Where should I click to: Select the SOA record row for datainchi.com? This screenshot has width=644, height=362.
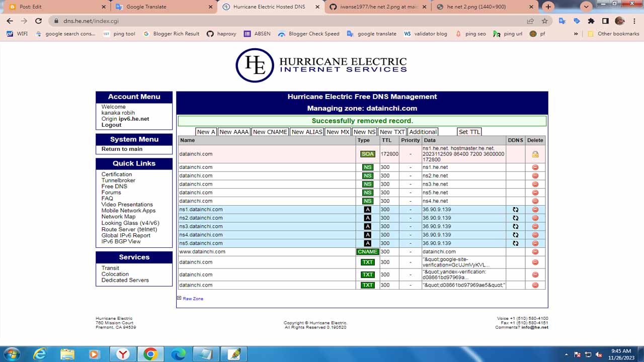[x=361, y=154]
